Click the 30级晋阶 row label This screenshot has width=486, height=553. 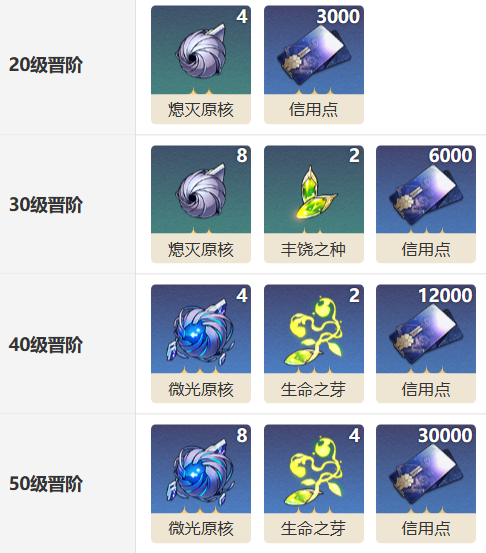(46, 205)
